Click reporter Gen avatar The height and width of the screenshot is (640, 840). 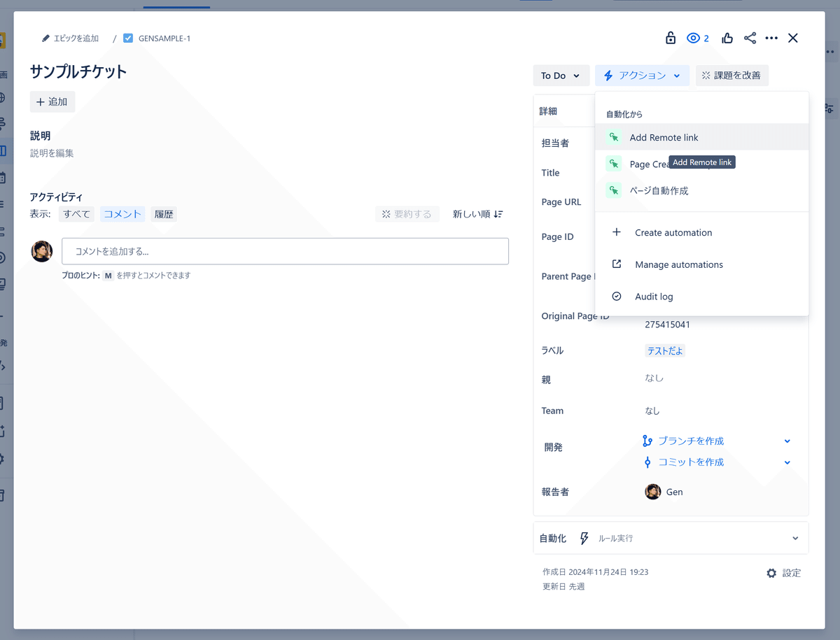point(653,492)
